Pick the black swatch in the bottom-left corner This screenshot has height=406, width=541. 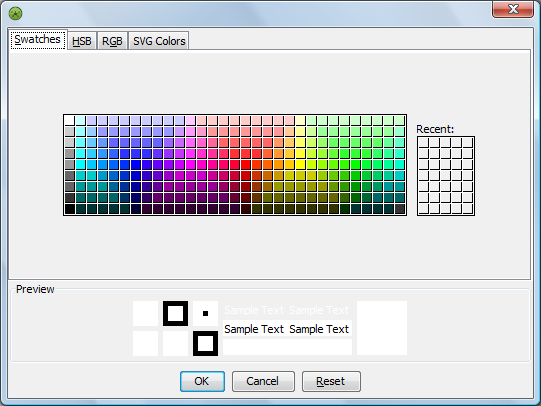point(69,209)
